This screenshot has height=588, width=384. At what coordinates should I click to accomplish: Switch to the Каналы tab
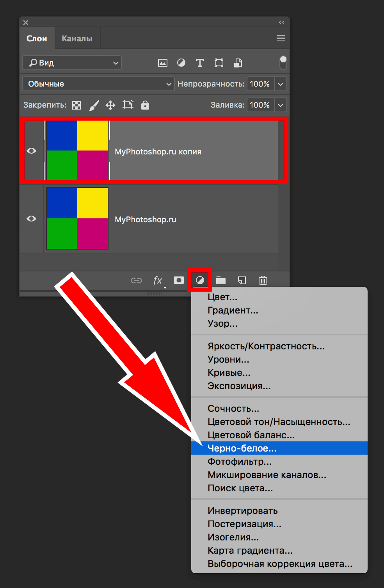[77, 39]
